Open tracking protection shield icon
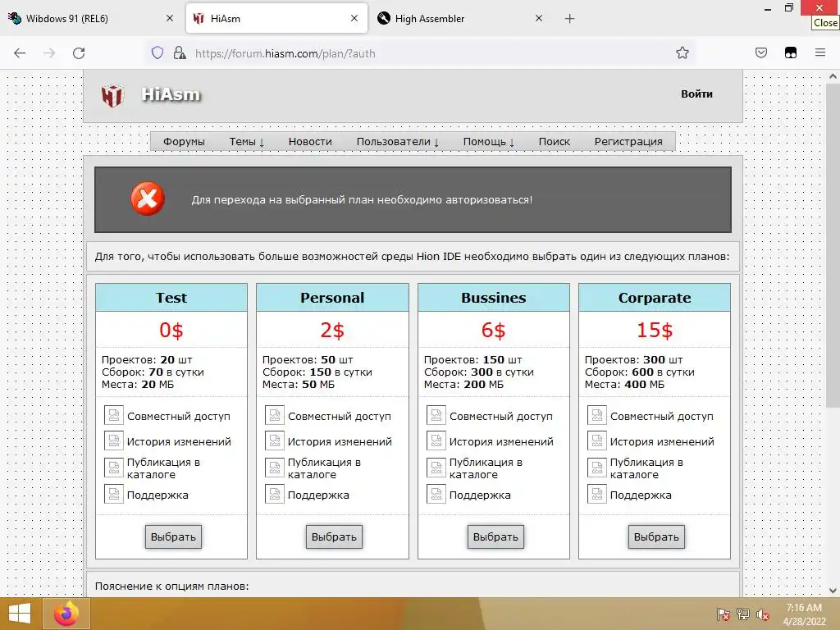This screenshot has height=630, width=840. pos(157,52)
